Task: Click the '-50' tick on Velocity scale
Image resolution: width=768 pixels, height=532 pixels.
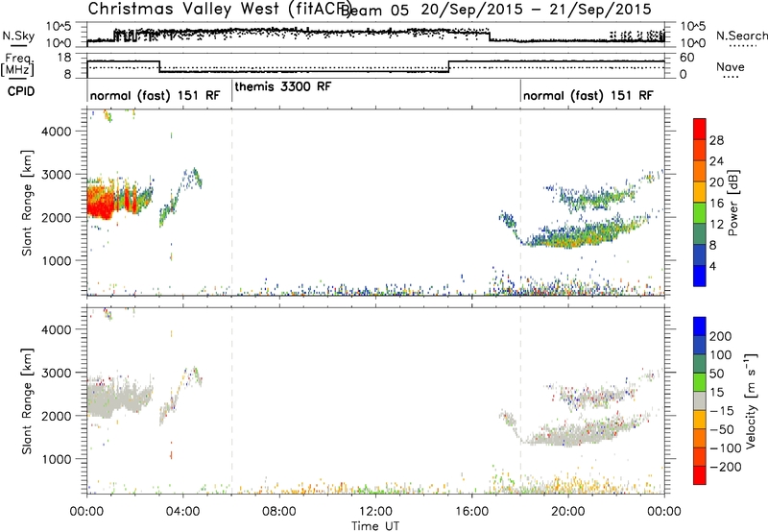Action: click(x=723, y=429)
